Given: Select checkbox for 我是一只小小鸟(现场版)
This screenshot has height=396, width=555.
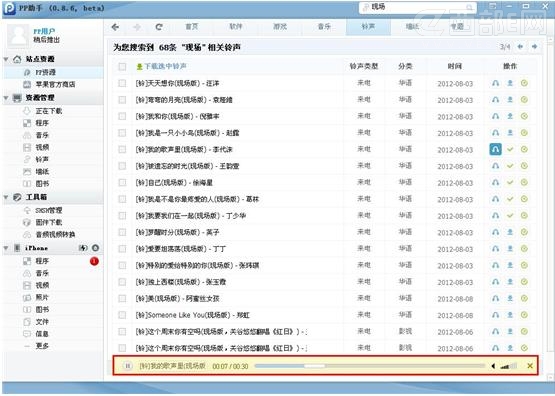Looking at the screenshot, I should pos(122,133).
